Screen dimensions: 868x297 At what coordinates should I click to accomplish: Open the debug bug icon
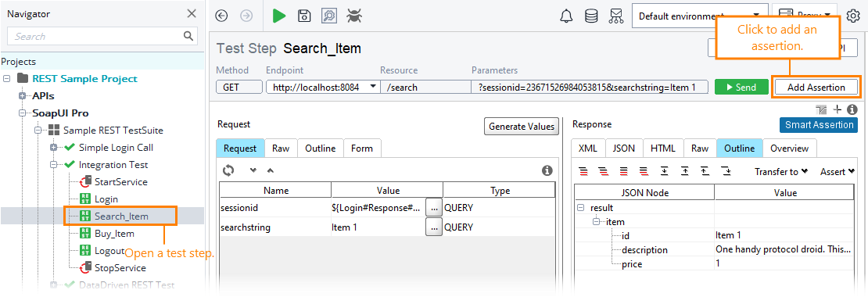pos(354,16)
